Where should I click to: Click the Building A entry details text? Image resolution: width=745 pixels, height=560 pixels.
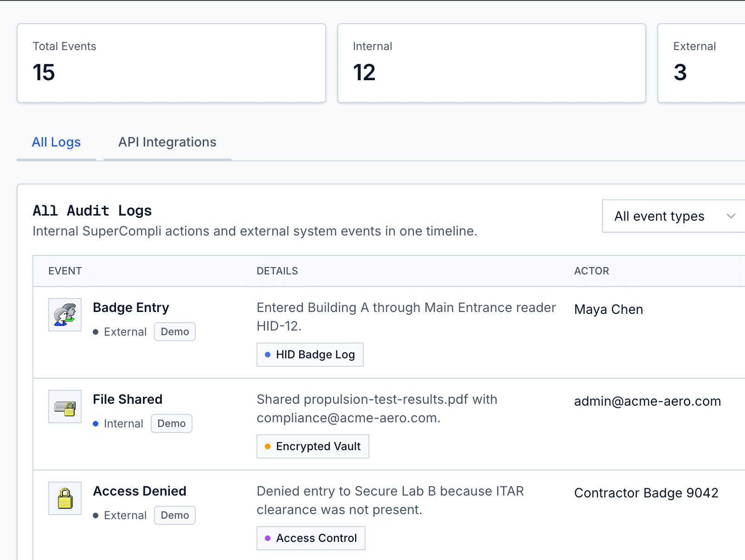[406, 317]
